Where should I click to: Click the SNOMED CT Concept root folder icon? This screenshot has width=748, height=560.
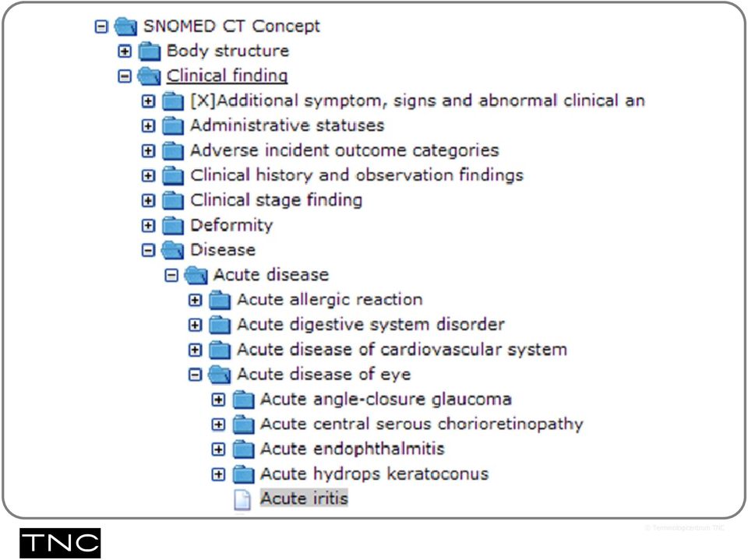(x=126, y=26)
